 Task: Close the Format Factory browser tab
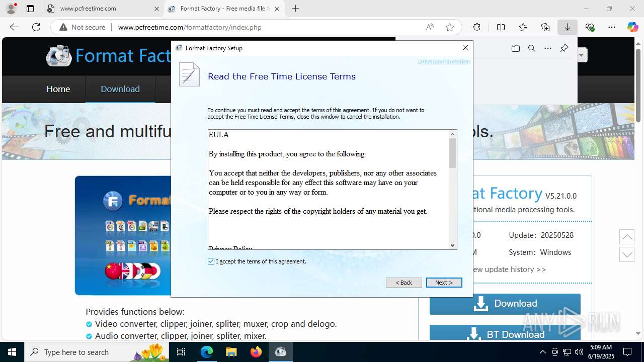(277, 9)
